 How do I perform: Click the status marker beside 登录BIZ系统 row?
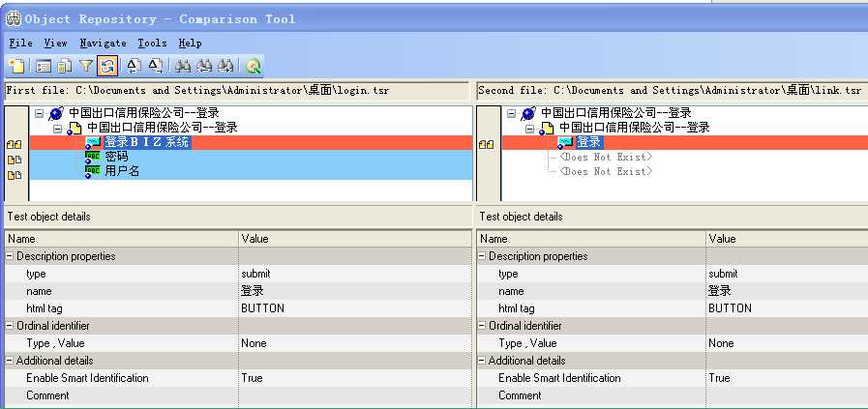coord(15,144)
